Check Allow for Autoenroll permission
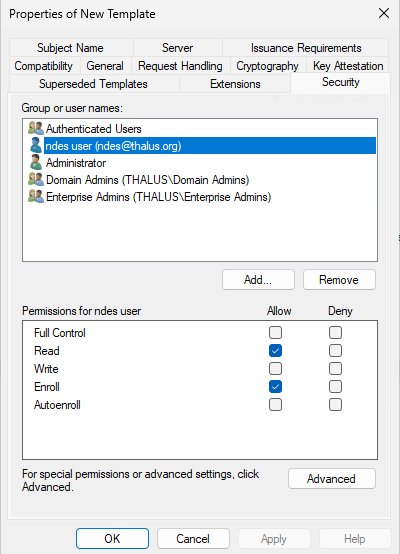The width and height of the screenshot is (400, 554). click(275, 405)
